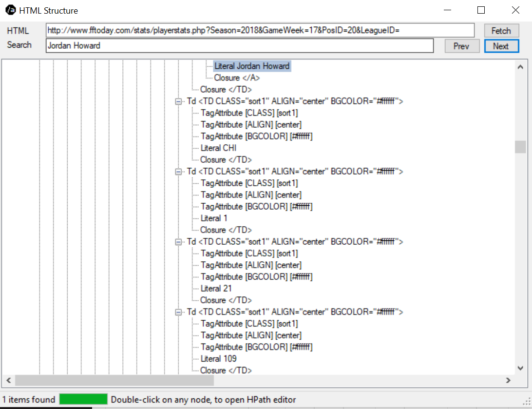Click the horizontal scrollbar thumb
Image resolution: width=532 pixels, height=409 pixels.
pos(114,381)
